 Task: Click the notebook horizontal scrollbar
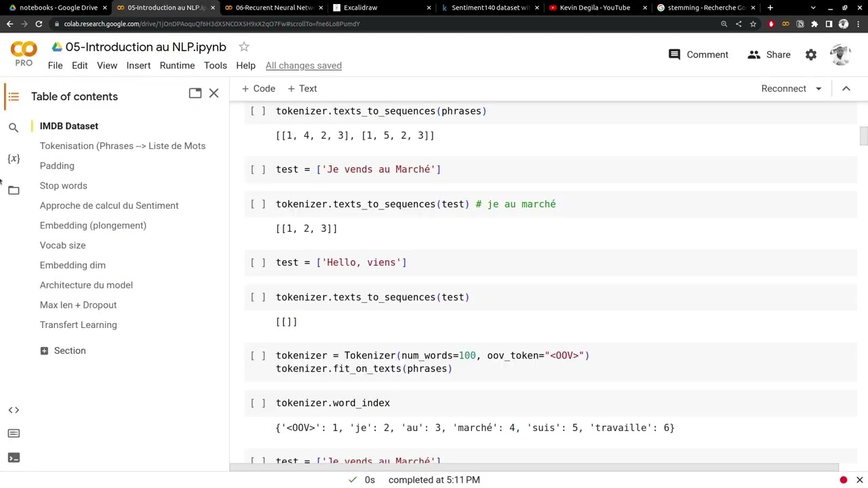point(534,467)
